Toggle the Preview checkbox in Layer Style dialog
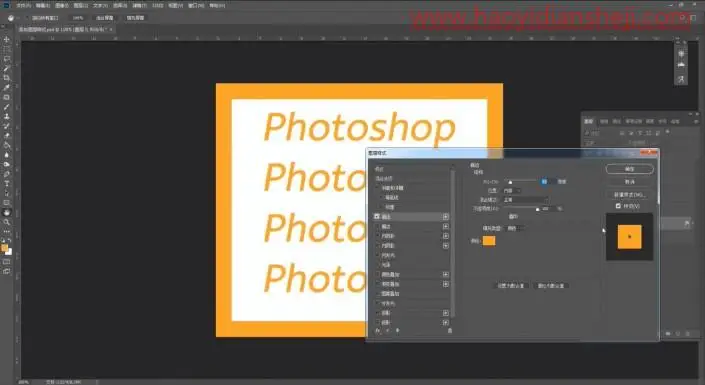This screenshot has height=385, width=705. click(618, 206)
